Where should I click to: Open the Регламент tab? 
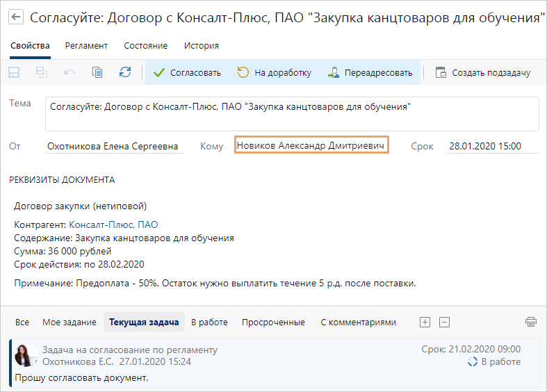(x=86, y=46)
